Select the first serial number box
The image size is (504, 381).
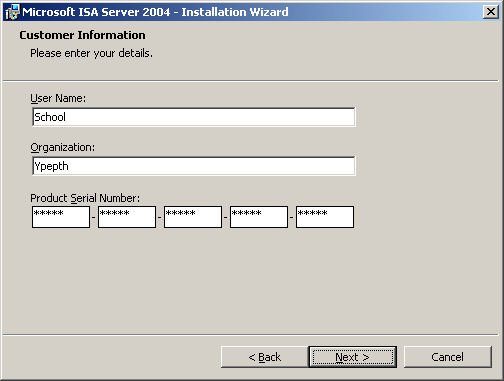pyautogui.click(x=61, y=217)
